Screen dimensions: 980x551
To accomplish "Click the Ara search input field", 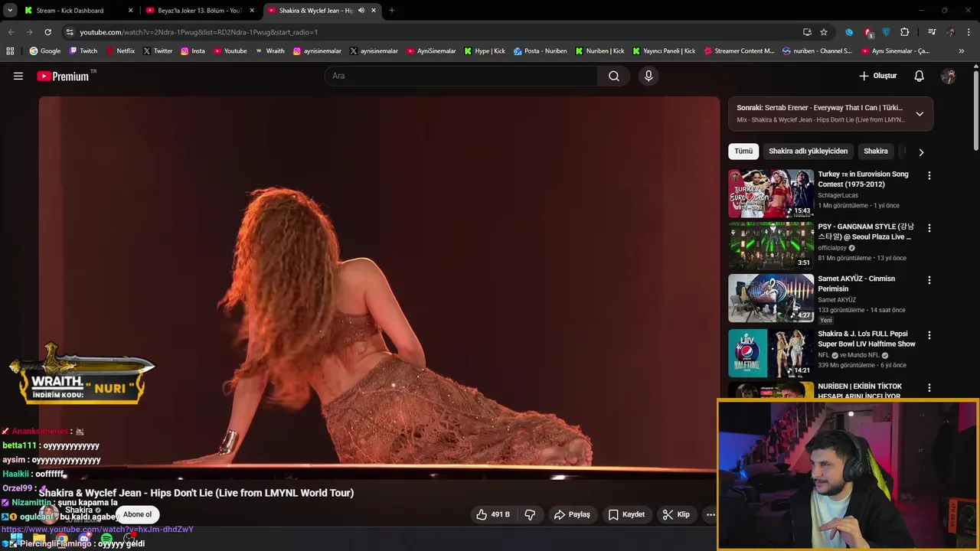I will 461,76.
